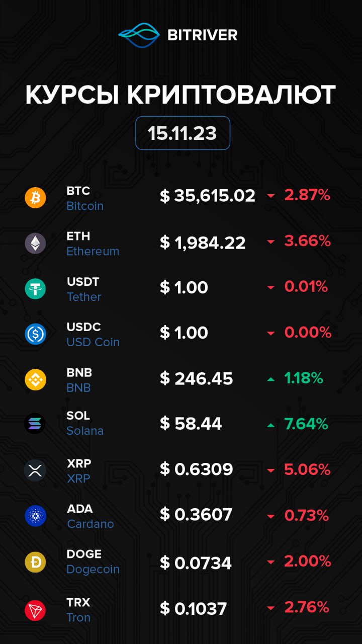Click the green up arrow beside BNB 1.18%

(271, 379)
